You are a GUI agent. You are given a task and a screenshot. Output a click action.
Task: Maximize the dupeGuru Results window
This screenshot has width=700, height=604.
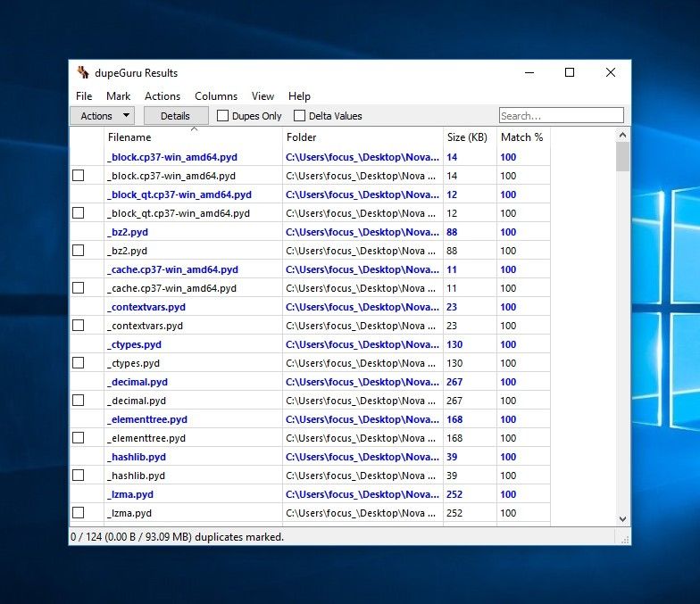(570, 73)
